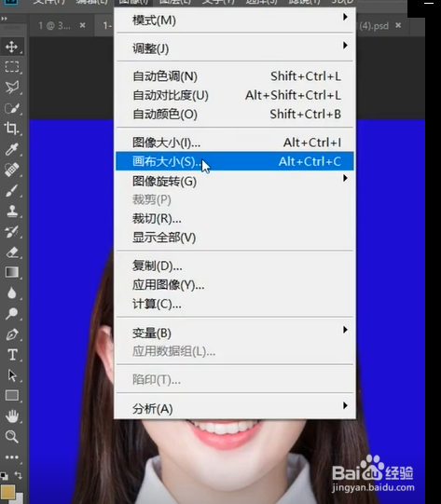Screen dimensions: 441x504
Task: Select the History Brush tool
Action: pos(11,231)
